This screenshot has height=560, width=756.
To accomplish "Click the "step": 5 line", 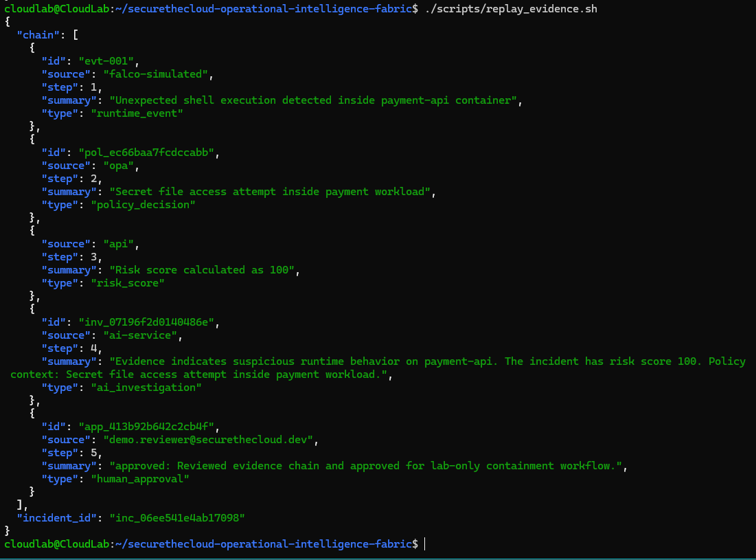I will tap(71, 452).
